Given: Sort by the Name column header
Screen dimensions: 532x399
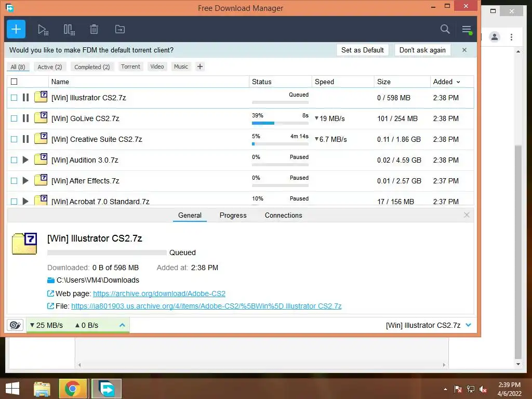Looking at the screenshot, I should [149, 82].
